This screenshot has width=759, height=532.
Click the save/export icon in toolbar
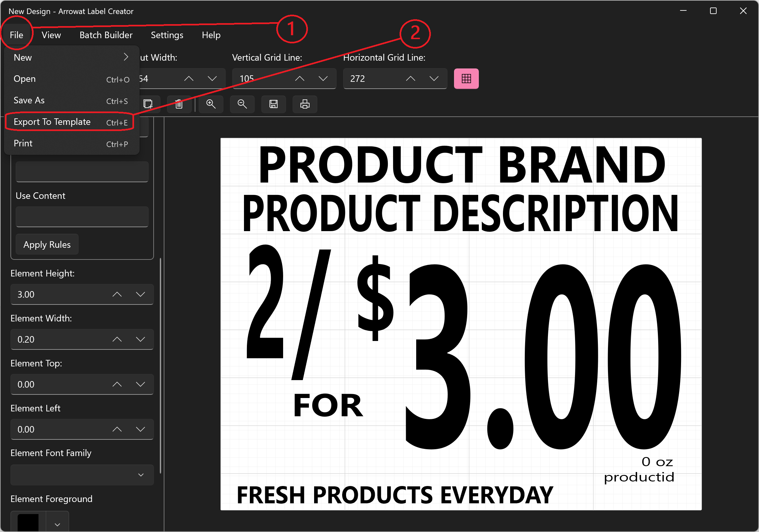tap(273, 104)
